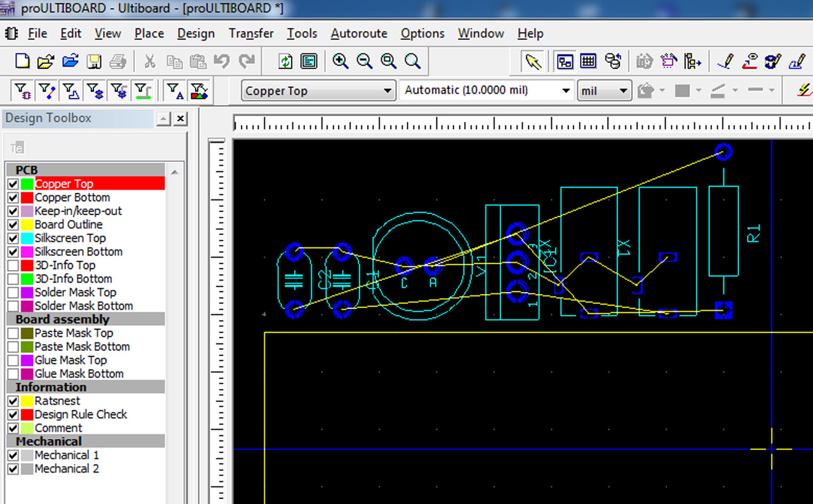Click the Paste clipboard icon
Screen dimensions: 813x504
tap(198, 61)
